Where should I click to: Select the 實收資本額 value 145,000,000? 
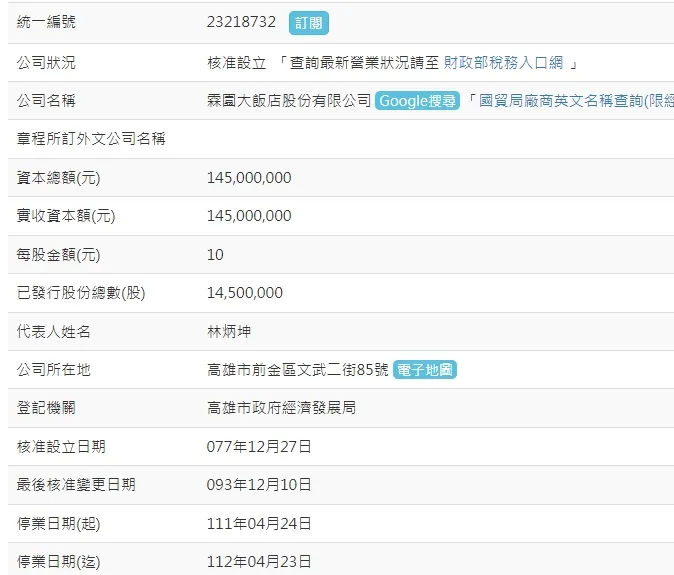tap(249, 216)
